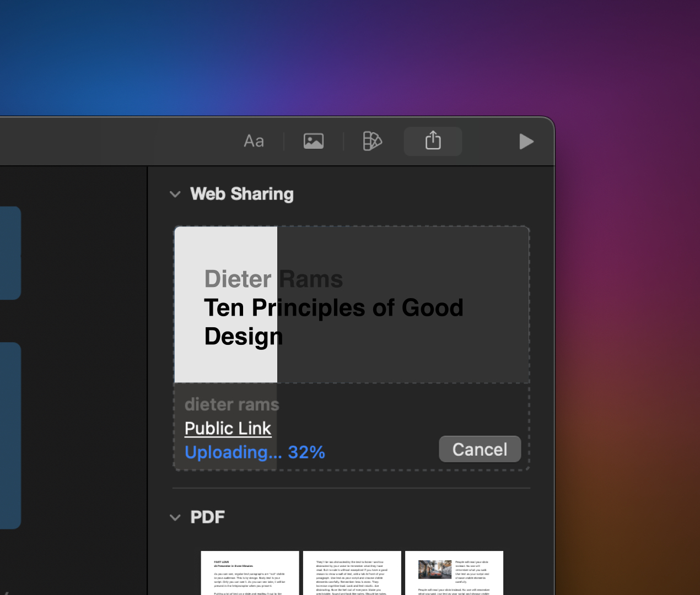Open the Aa text style settings

[x=254, y=142]
